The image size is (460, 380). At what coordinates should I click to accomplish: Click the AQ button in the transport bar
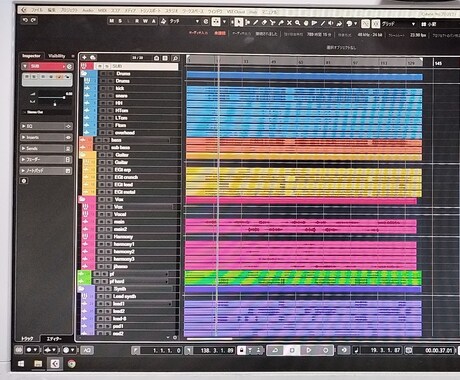coord(87,350)
